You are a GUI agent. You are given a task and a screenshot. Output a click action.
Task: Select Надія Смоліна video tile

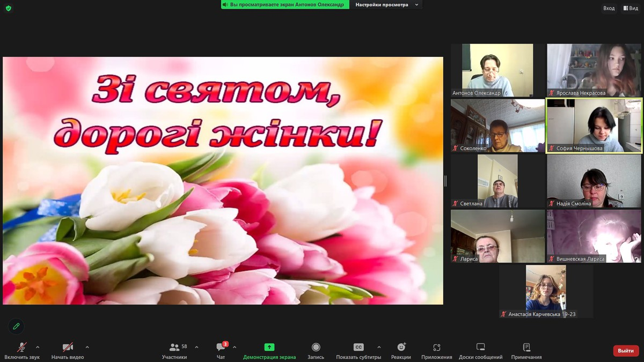click(x=594, y=181)
